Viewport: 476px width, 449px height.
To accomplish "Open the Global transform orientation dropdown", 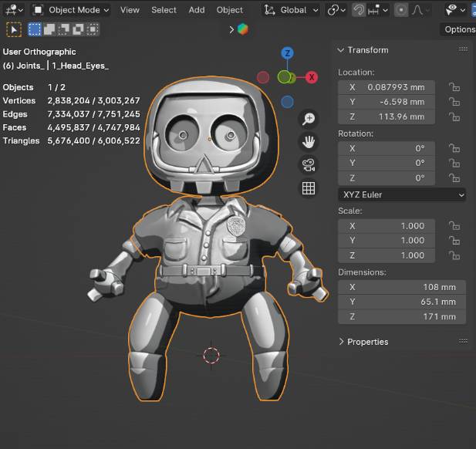I will pos(292,10).
